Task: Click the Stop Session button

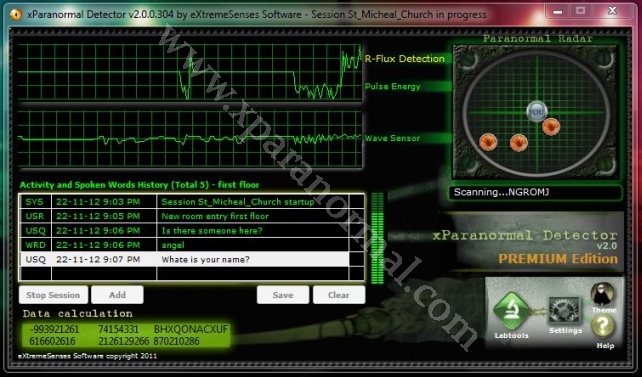Action: (53, 295)
